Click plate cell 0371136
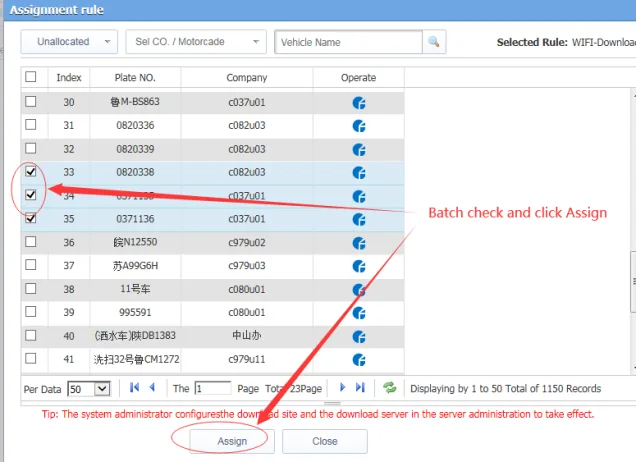 click(135, 219)
